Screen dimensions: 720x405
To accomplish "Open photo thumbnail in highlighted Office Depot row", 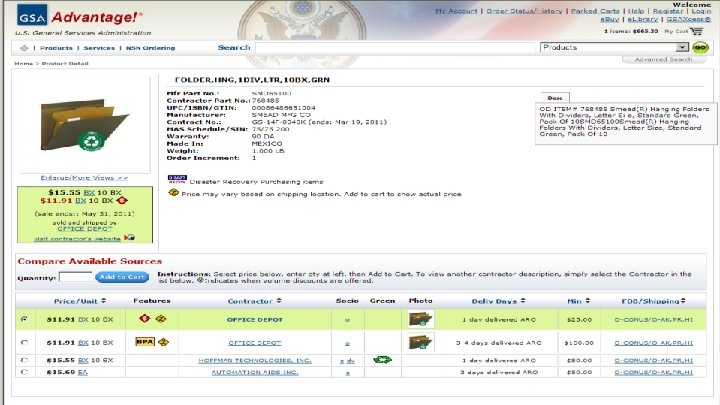I will tap(420, 319).
